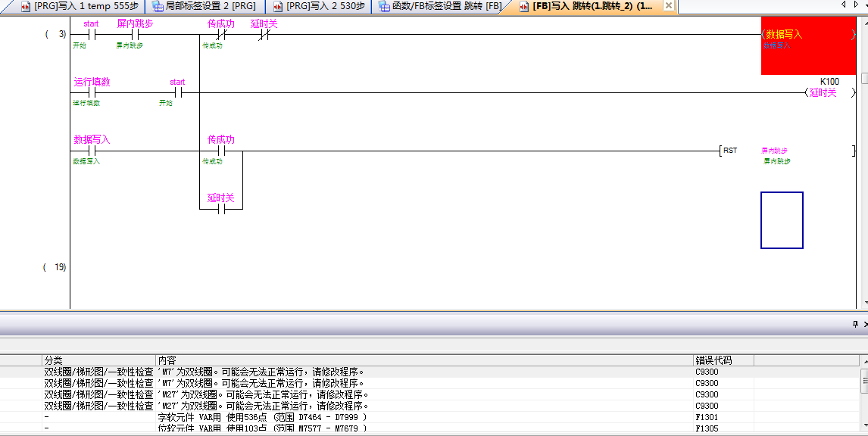The image size is (868, 436).
Task: Click the blue-outlined empty cursor cell
Action: pos(782,220)
